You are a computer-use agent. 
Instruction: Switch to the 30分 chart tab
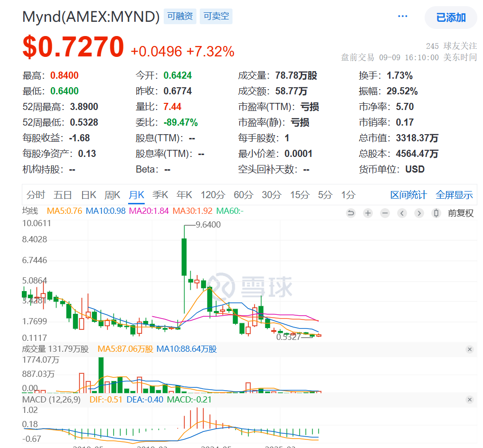point(272,195)
